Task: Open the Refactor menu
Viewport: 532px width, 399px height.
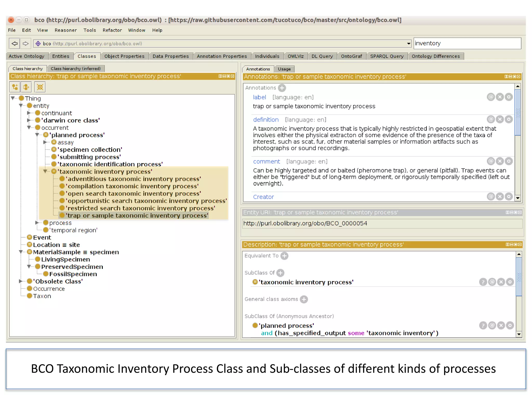Action: [112, 30]
